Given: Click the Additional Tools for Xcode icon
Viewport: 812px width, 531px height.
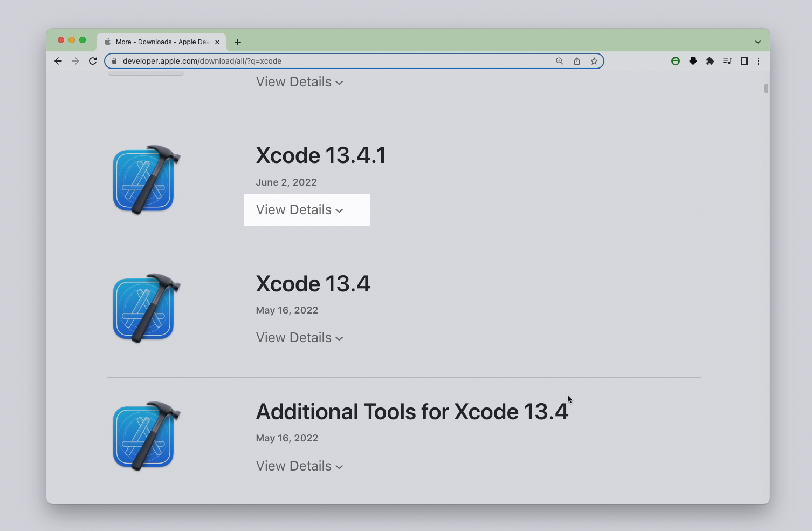Looking at the screenshot, I should (x=147, y=436).
